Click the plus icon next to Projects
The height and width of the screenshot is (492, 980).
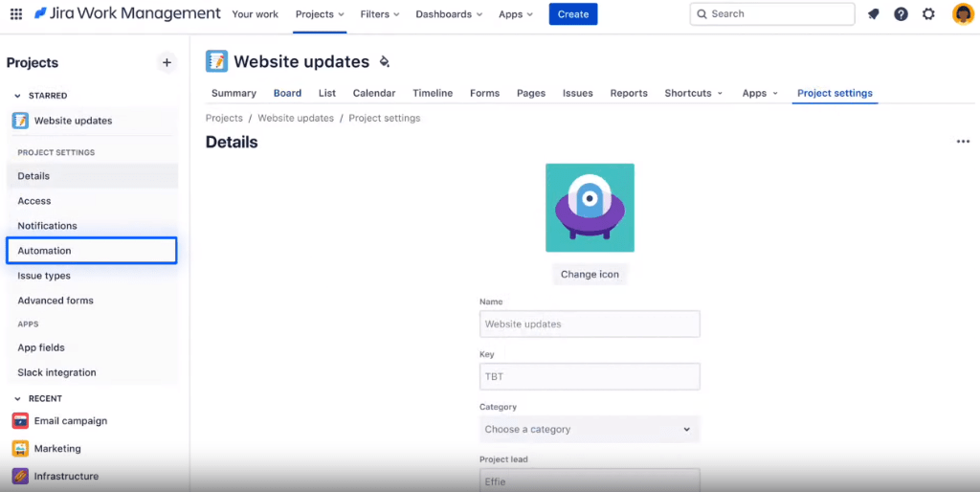coord(167,62)
